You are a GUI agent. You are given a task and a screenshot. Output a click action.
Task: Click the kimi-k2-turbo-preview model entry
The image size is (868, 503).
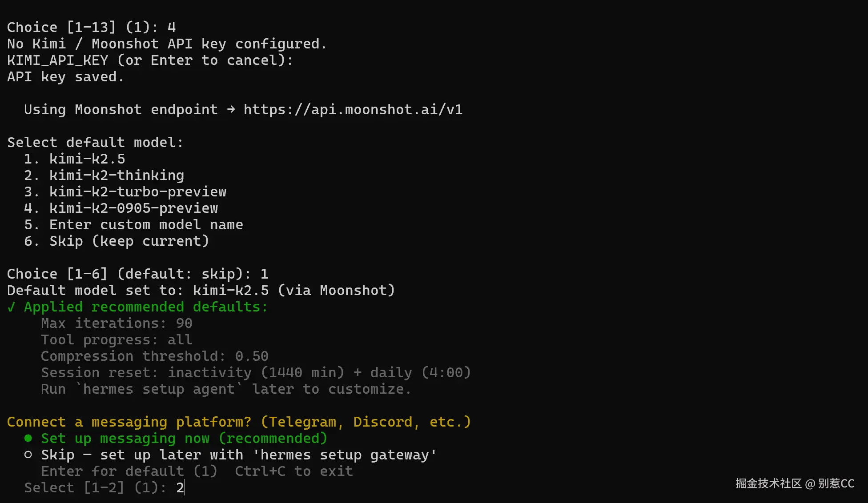[x=138, y=192]
